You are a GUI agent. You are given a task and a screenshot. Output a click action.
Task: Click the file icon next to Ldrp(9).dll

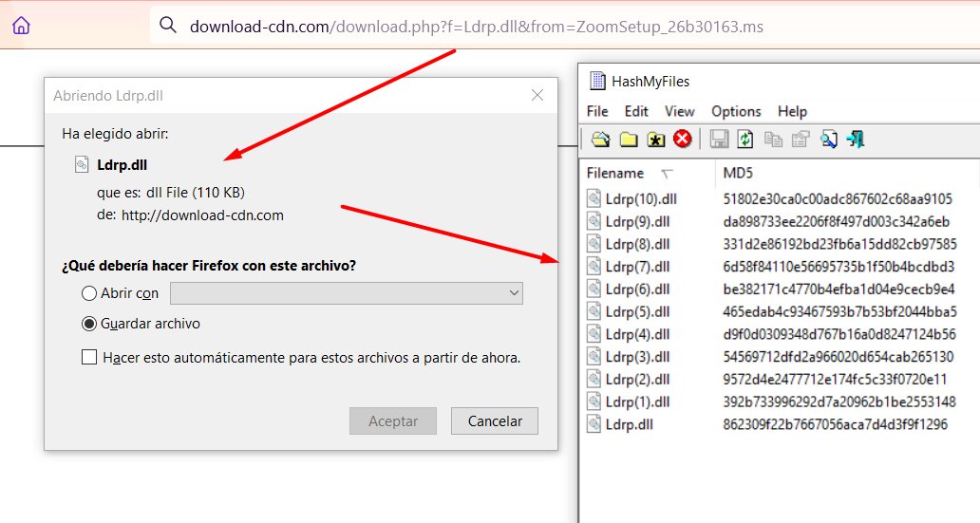(594, 221)
